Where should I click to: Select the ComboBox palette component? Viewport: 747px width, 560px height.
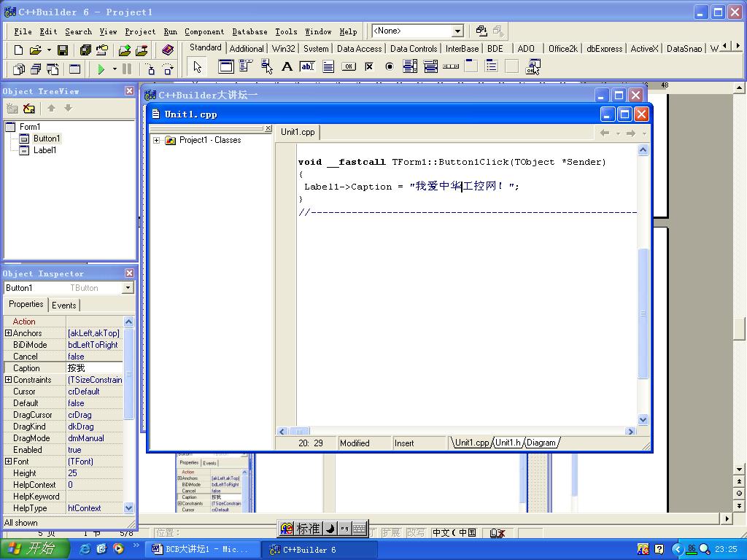click(x=430, y=66)
